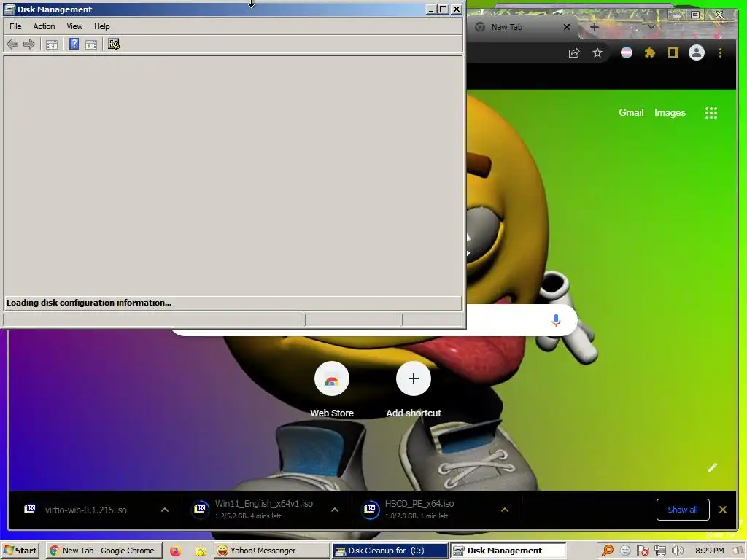Screen dimensions: 747x560
Task: Open Chrome's tab search chevron
Action: click(x=651, y=27)
